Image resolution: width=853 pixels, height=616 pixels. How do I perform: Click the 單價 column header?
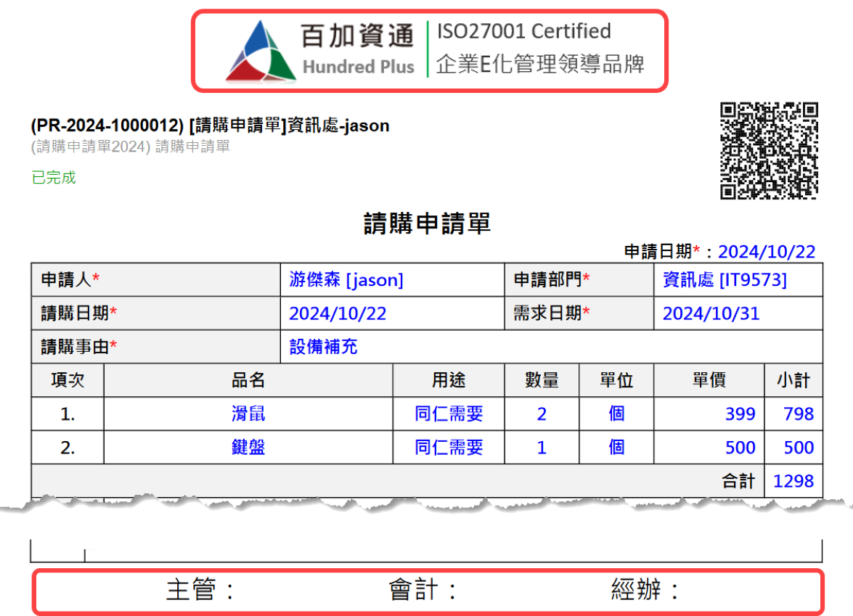709,380
